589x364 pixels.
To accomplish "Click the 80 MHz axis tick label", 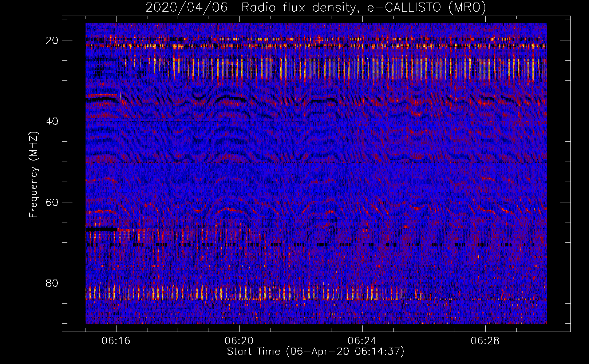I will [52, 283].
